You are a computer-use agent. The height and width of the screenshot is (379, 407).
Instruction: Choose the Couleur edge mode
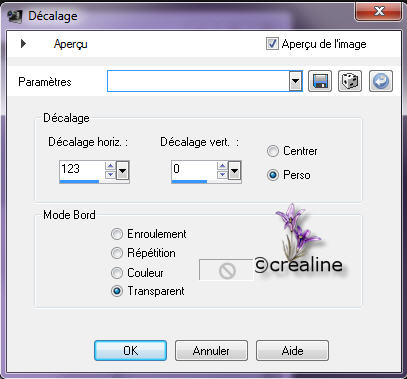[x=117, y=273]
